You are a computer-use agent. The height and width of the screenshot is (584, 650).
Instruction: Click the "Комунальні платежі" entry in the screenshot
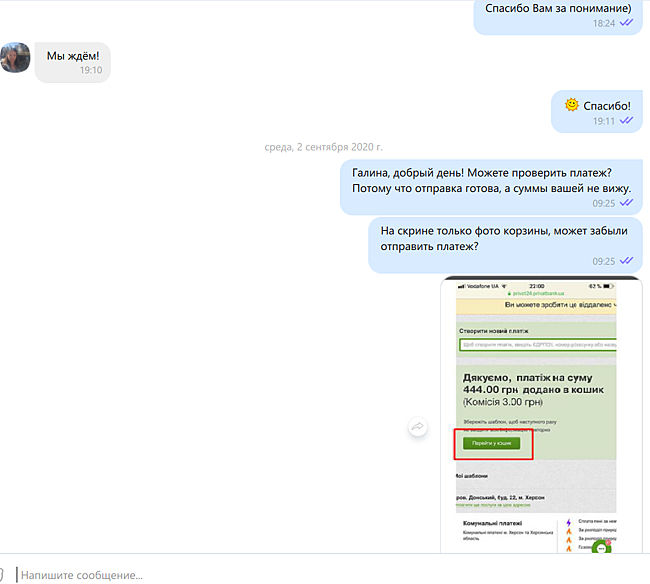coord(496,522)
